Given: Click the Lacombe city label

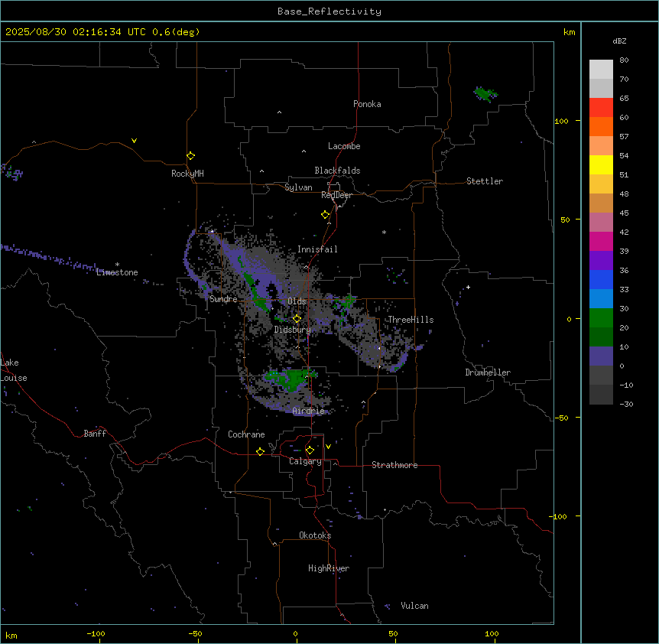Looking at the screenshot, I should pos(344,146).
